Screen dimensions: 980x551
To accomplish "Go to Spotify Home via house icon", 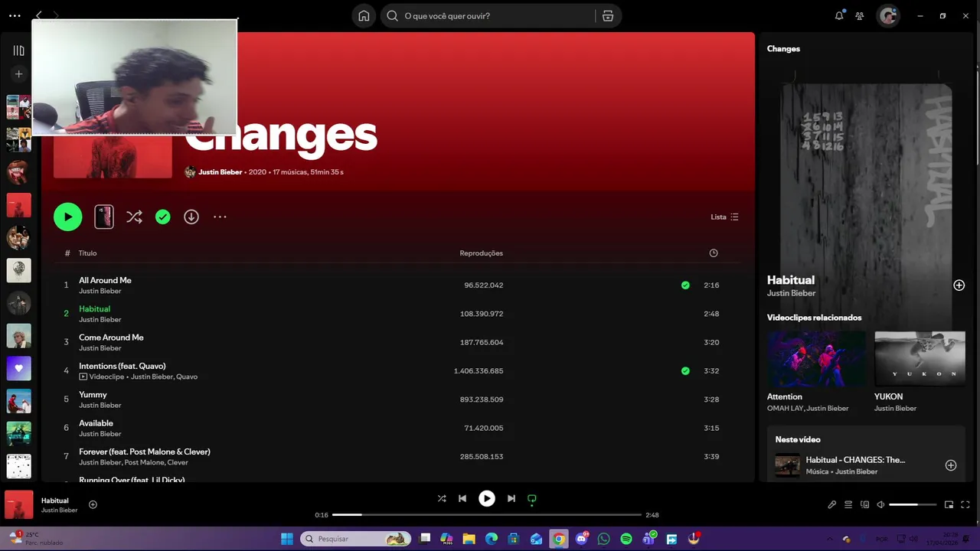I will coord(364,16).
